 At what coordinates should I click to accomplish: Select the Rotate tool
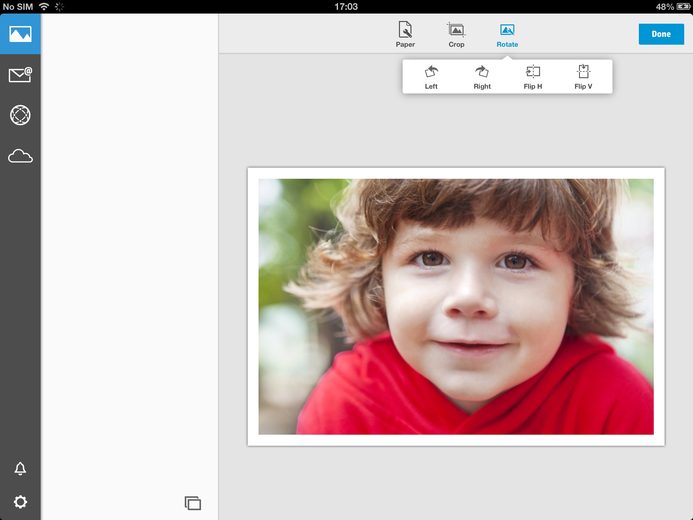coord(507,35)
